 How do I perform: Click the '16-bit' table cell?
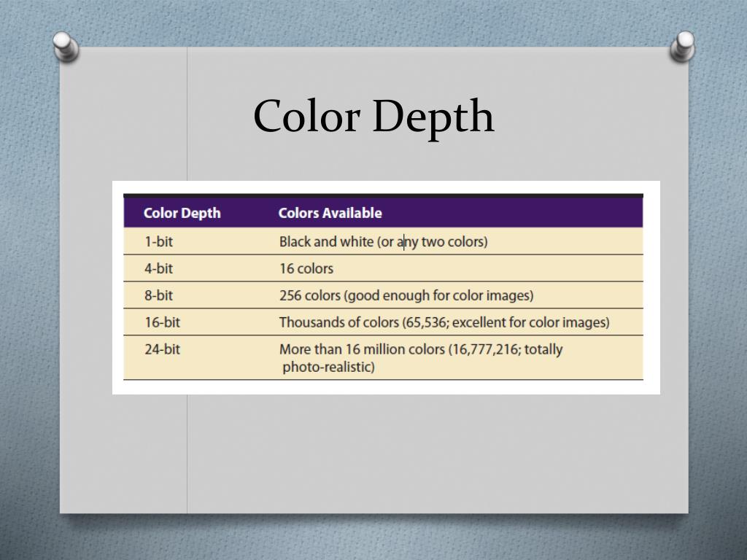(x=163, y=322)
